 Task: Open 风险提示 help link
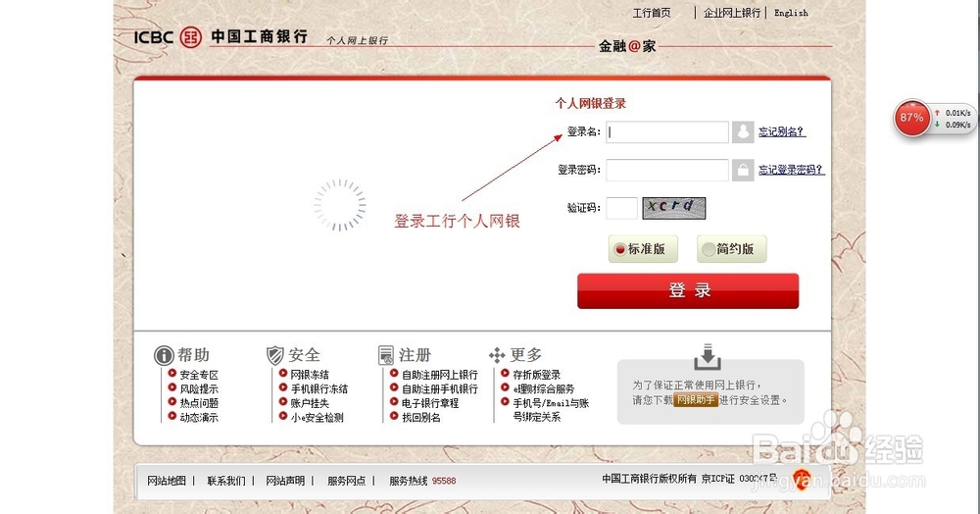199,389
